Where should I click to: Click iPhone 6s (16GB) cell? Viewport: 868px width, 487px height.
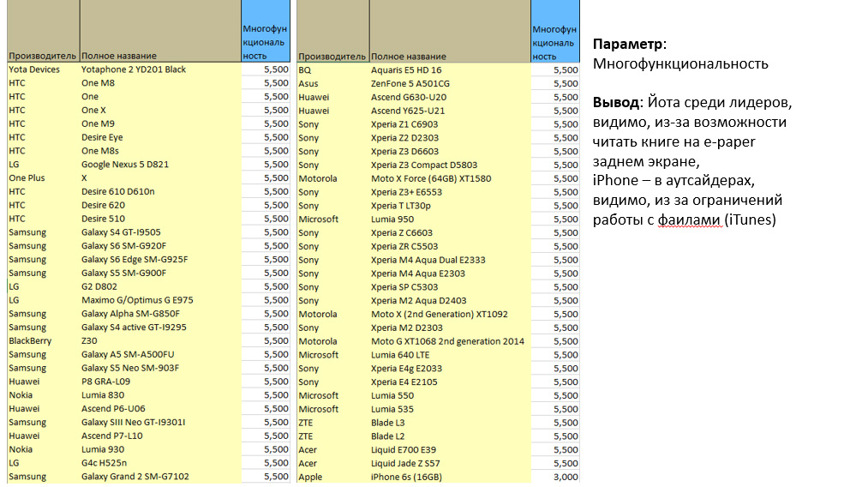click(450, 477)
